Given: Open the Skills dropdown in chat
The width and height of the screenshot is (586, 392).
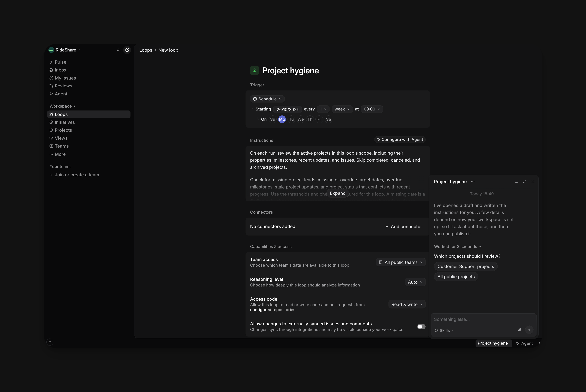Looking at the screenshot, I should 444,330.
